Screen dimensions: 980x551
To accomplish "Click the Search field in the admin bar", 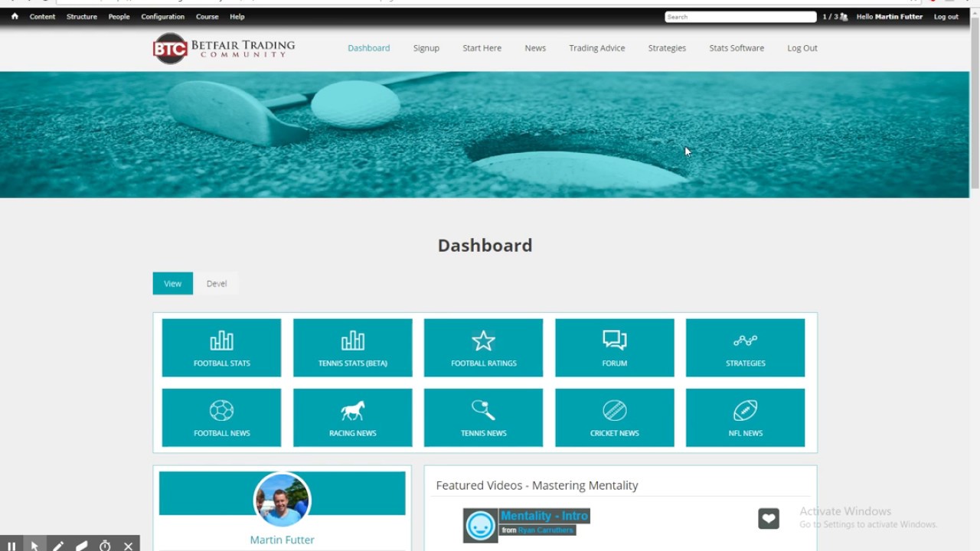I will click(740, 17).
